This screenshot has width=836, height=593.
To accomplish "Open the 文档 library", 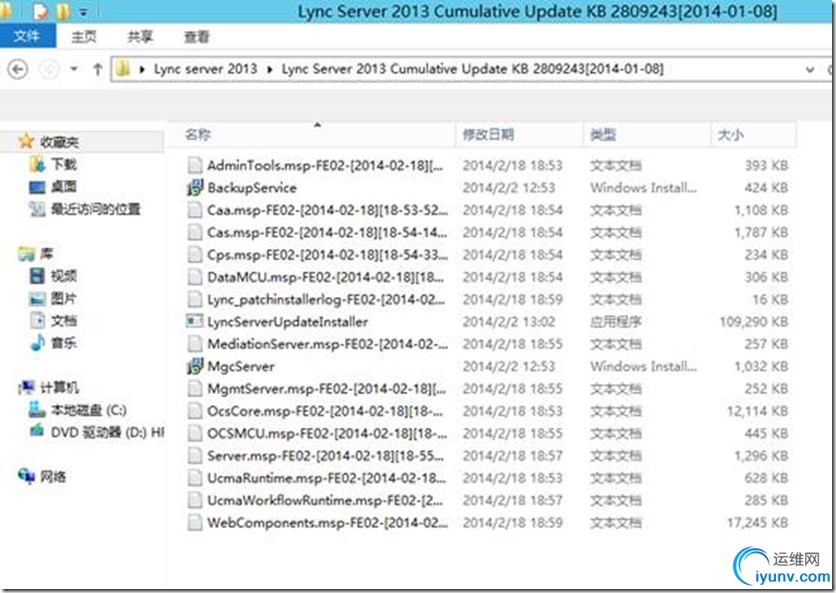I will 63,320.
